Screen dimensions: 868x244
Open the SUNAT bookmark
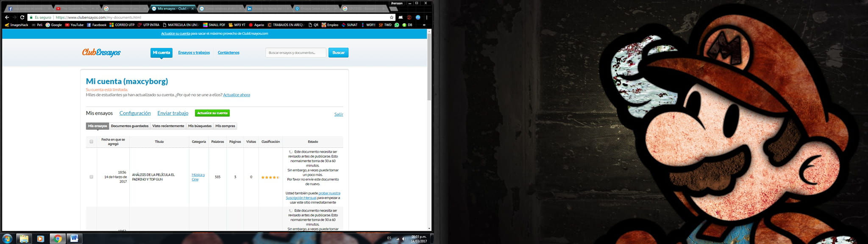pos(350,25)
